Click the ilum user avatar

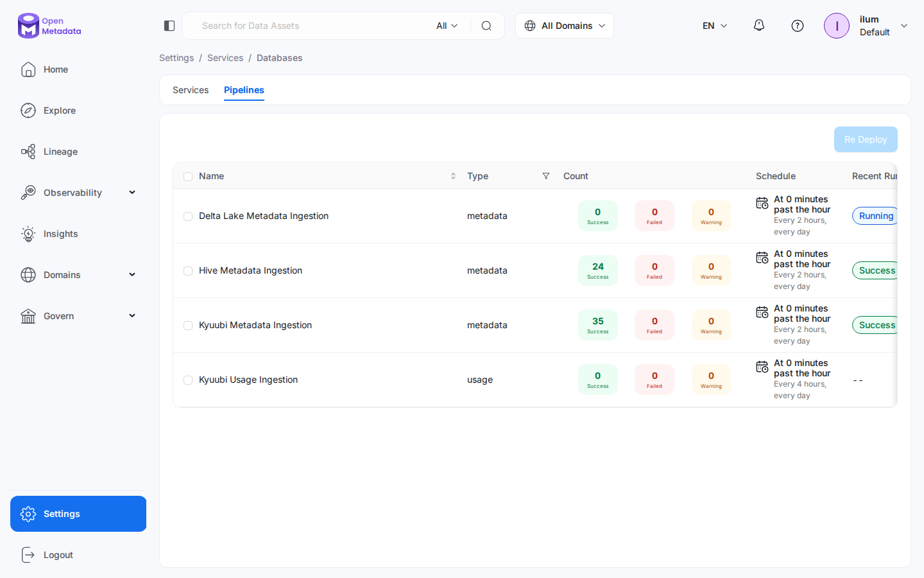click(837, 26)
